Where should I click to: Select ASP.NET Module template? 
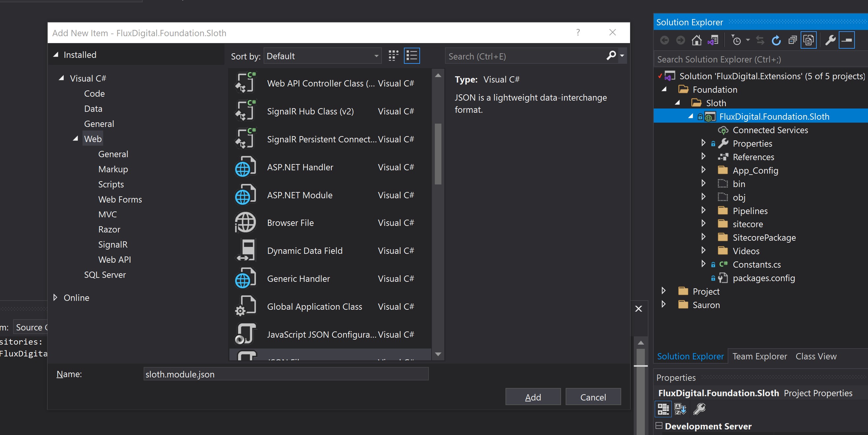[330, 195]
